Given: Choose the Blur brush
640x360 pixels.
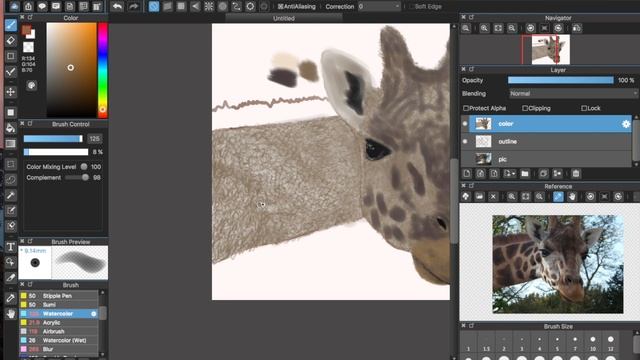Looking at the screenshot, I should click(x=58, y=349).
